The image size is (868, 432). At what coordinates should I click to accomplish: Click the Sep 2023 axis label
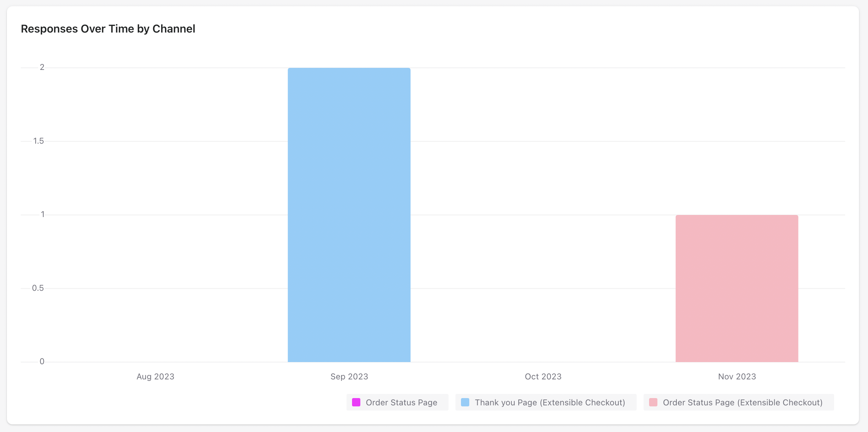tap(349, 377)
